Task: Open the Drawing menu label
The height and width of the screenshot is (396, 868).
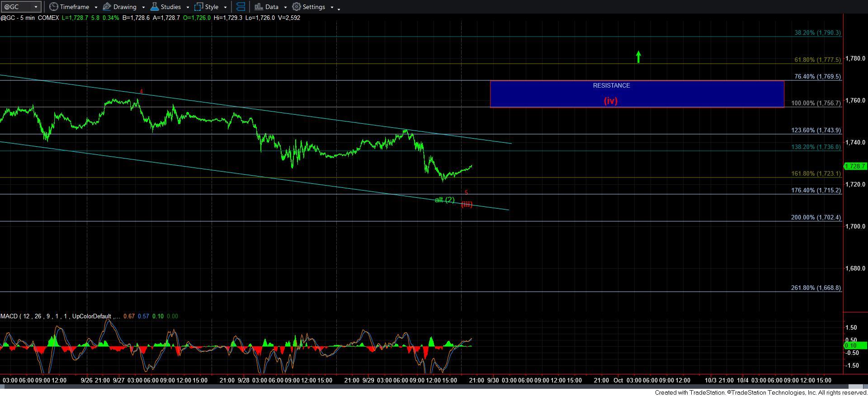Action: pyautogui.click(x=125, y=7)
